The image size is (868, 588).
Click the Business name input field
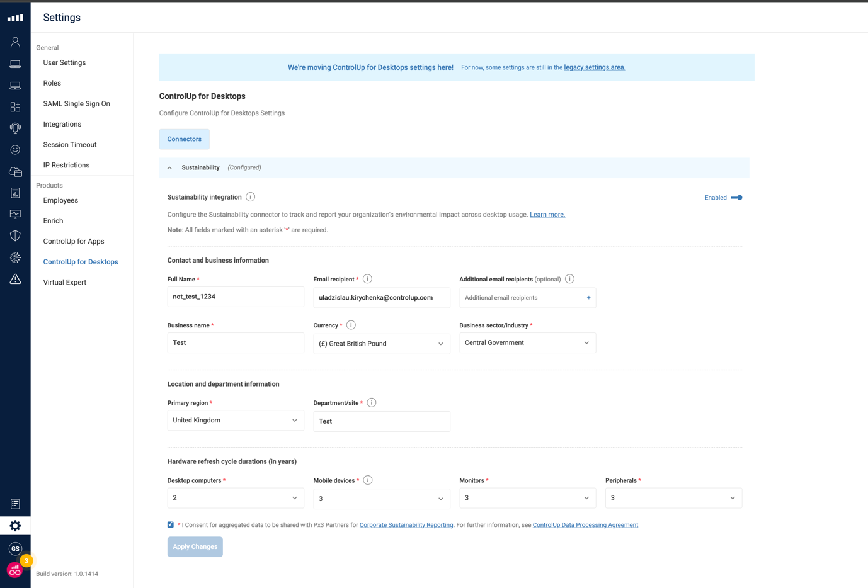[236, 342]
